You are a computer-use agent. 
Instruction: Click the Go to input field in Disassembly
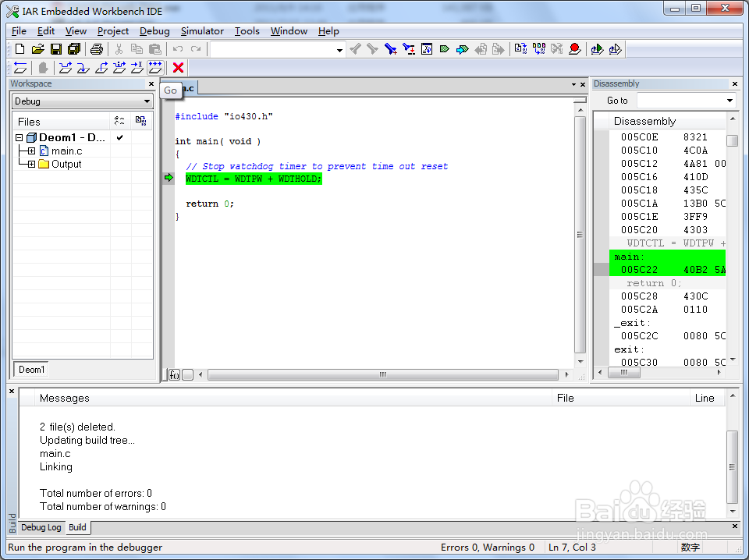click(x=681, y=101)
